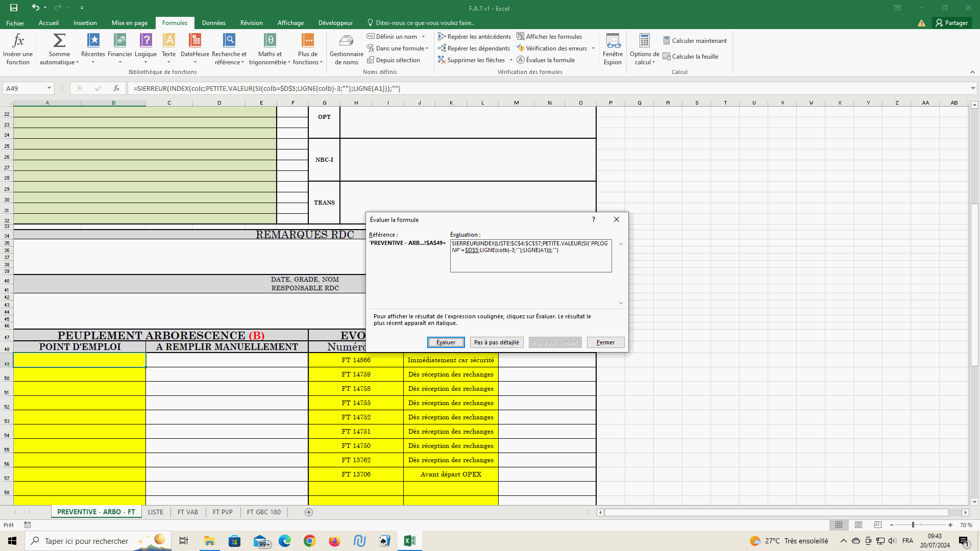The width and height of the screenshot is (980, 551).
Task: Switch to page layout view in status bar
Action: tap(859, 525)
